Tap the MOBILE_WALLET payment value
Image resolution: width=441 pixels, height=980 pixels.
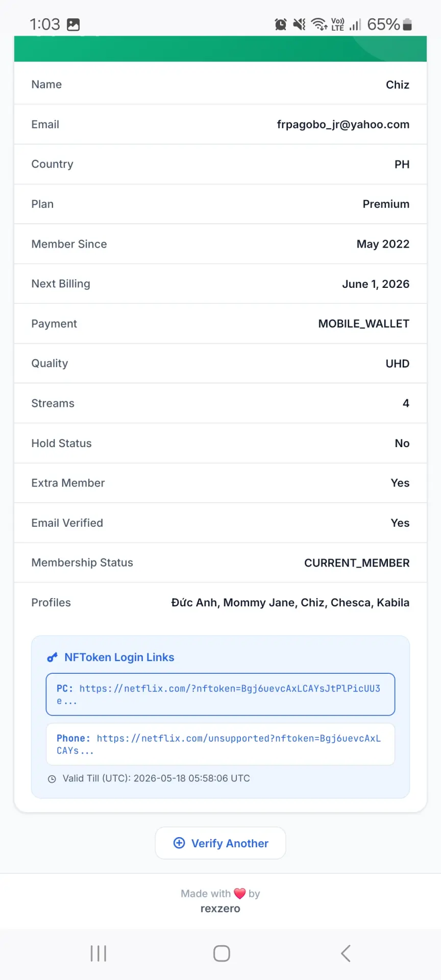pos(363,324)
